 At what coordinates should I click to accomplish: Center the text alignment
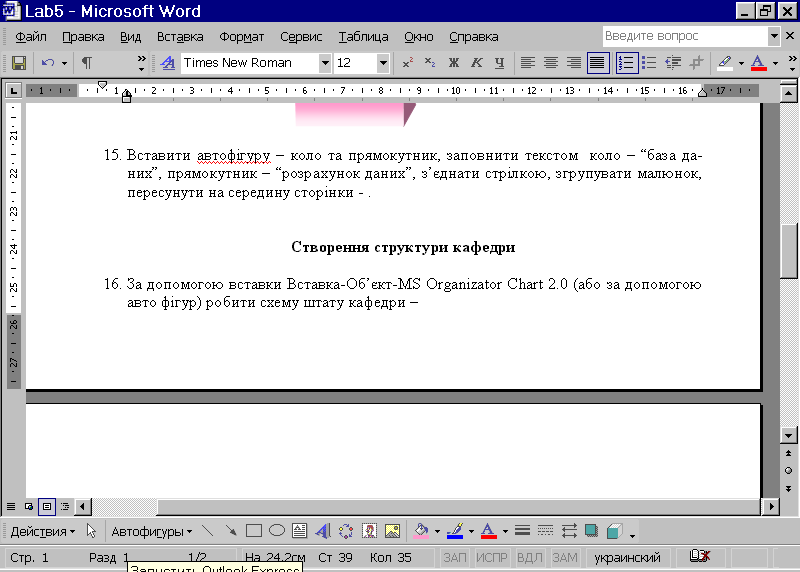[x=551, y=63]
